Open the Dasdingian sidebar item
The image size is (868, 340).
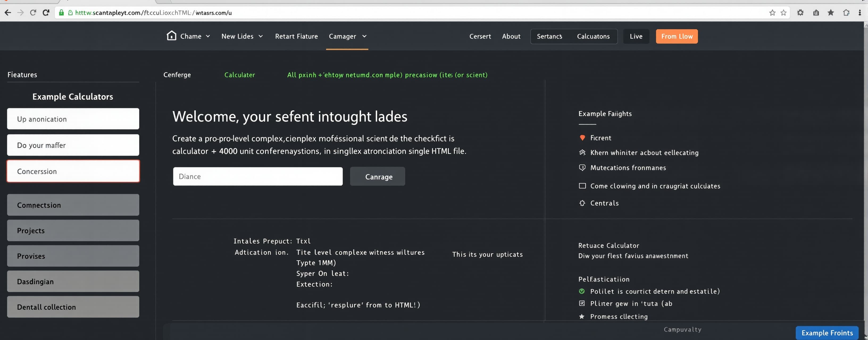pyautogui.click(x=73, y=281)
